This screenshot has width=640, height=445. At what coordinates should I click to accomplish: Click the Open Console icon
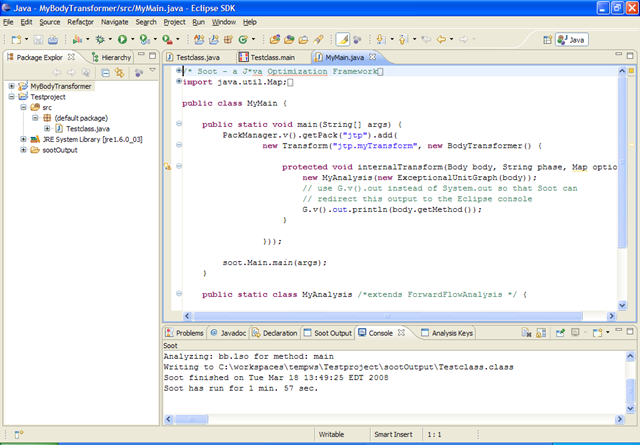[x=598, y=333]
